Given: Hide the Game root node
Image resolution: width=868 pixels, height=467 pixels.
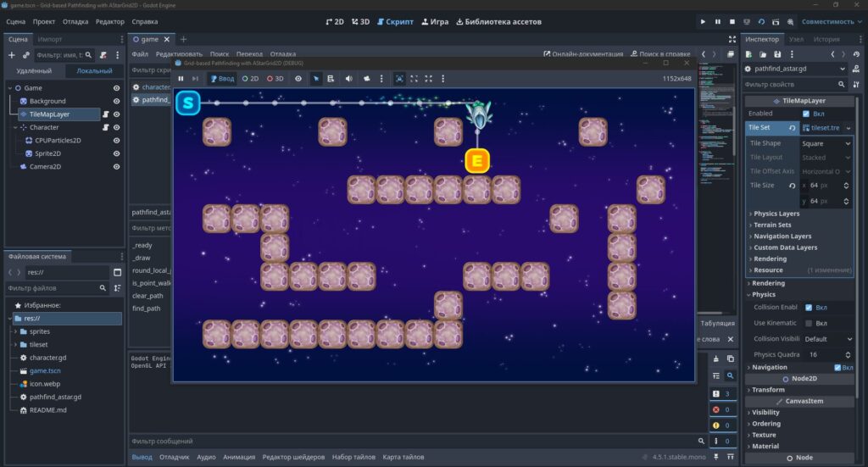Looking at the screenshot, I should coord(116,88).
